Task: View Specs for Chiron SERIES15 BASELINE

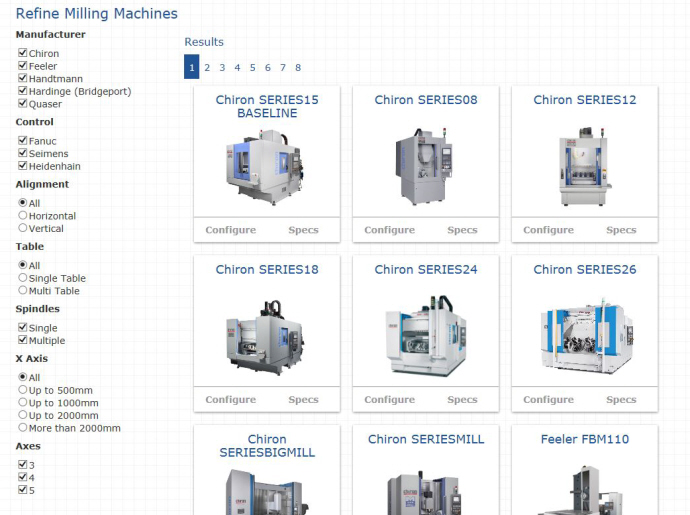Action: pyautogui.click(x=304, y=230)
